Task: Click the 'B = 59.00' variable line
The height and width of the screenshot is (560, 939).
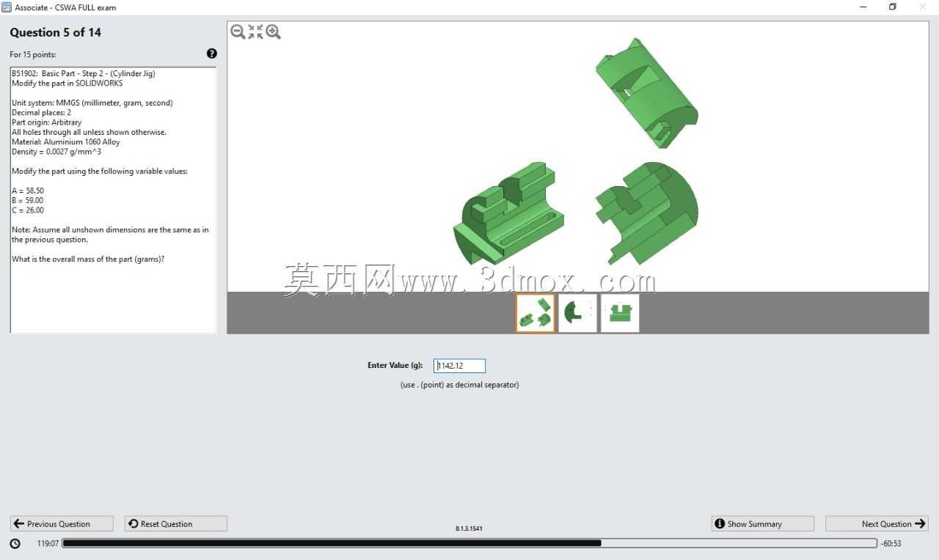Action: 28,200
